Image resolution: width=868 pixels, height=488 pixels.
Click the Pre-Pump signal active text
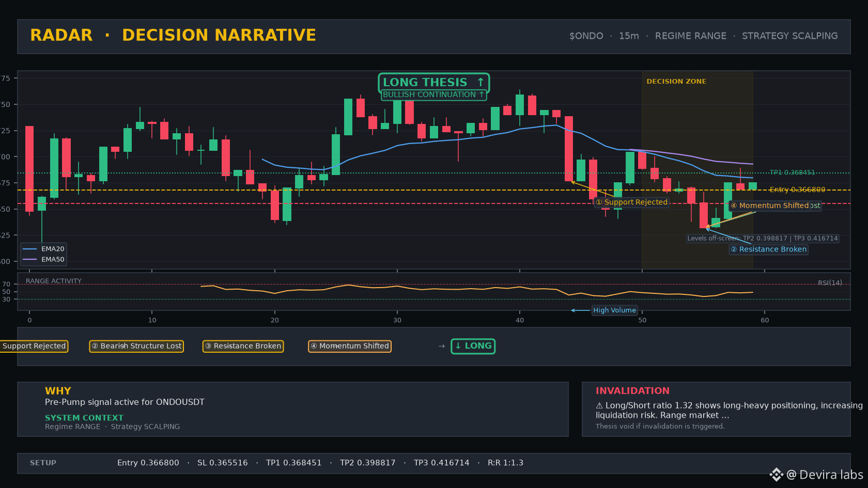[x=125, y=402]
